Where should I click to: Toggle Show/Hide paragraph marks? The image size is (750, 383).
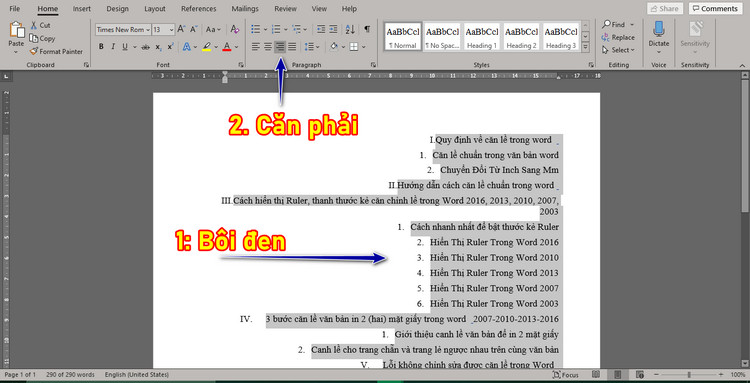pos(367,29)
